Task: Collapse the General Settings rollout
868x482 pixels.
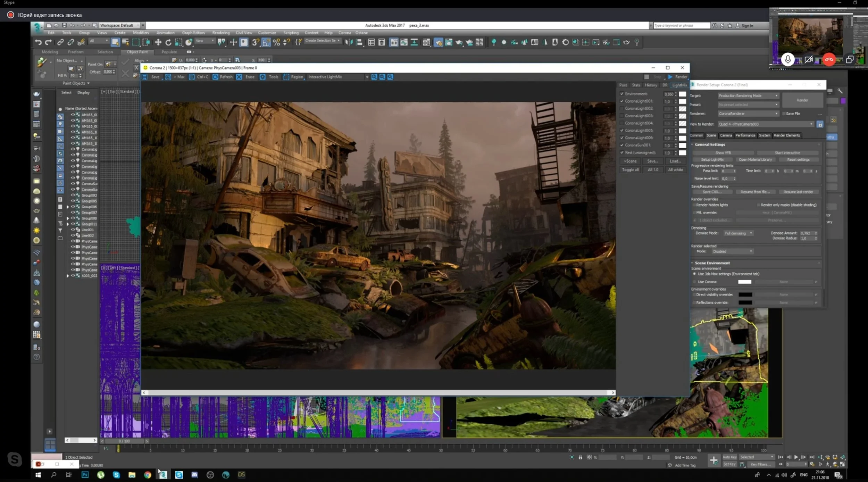Action: 710,144
